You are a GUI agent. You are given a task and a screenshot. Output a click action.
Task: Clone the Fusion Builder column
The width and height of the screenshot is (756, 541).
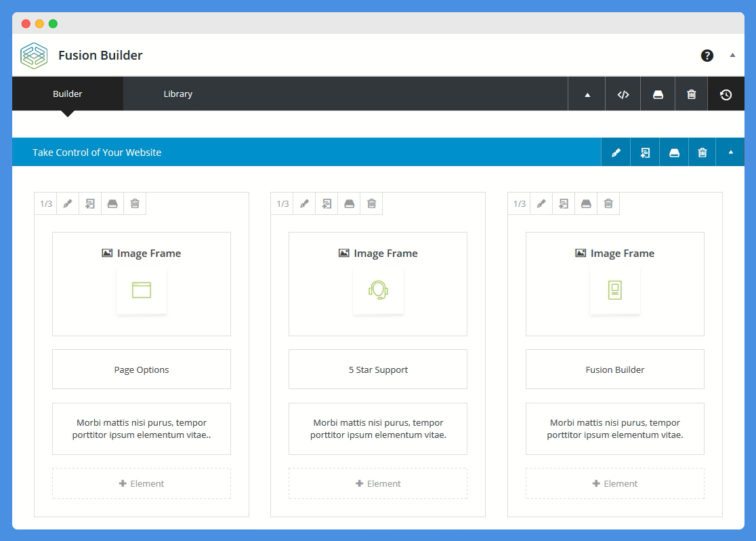[x=564, y=203]
